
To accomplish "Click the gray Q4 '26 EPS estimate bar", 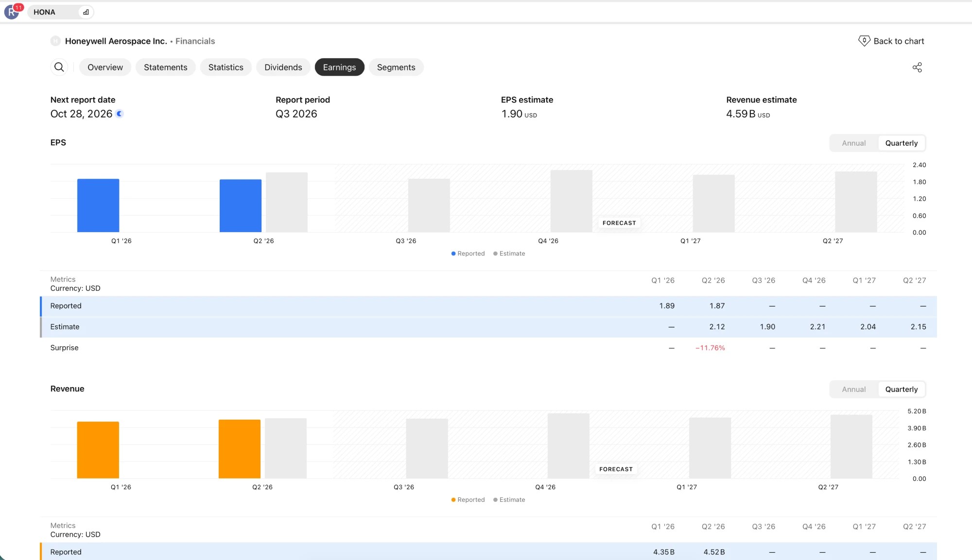I will (572, 201).
